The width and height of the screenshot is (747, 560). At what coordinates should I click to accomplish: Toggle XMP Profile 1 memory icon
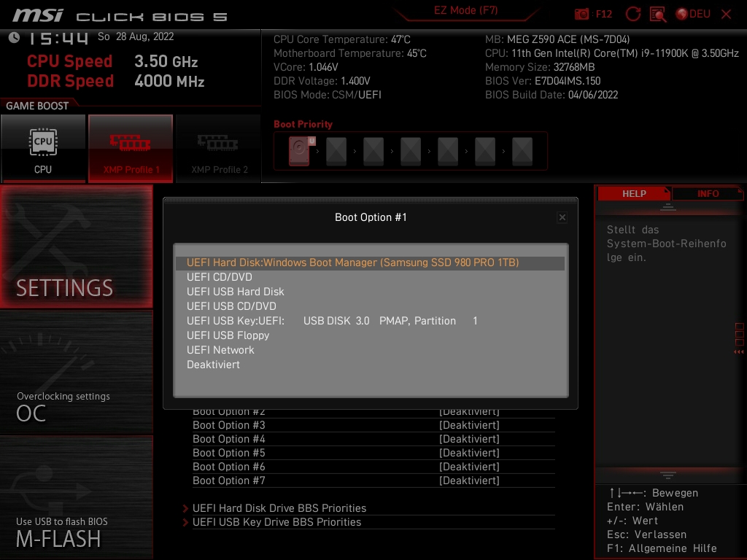(x=131, y=148)
